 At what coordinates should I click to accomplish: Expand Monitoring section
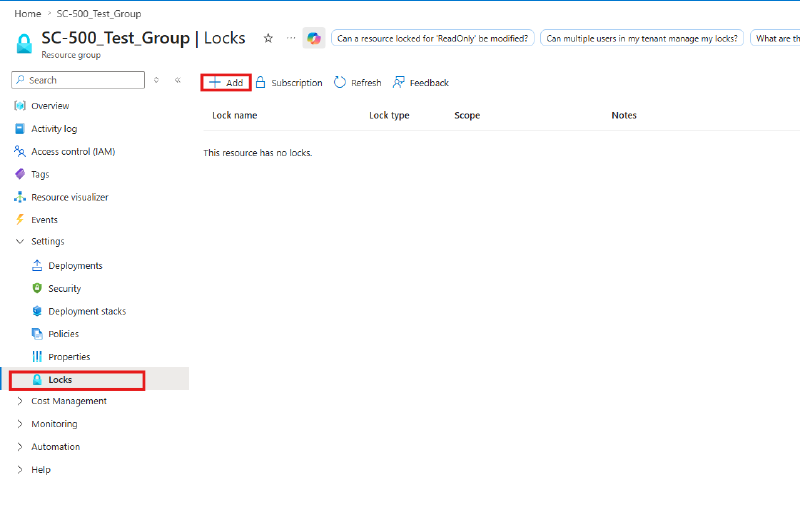[47, 424]
